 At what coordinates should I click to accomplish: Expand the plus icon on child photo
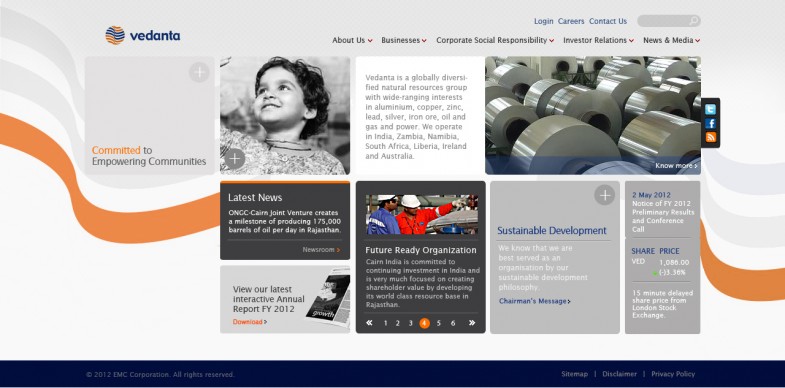coord(234,159)
